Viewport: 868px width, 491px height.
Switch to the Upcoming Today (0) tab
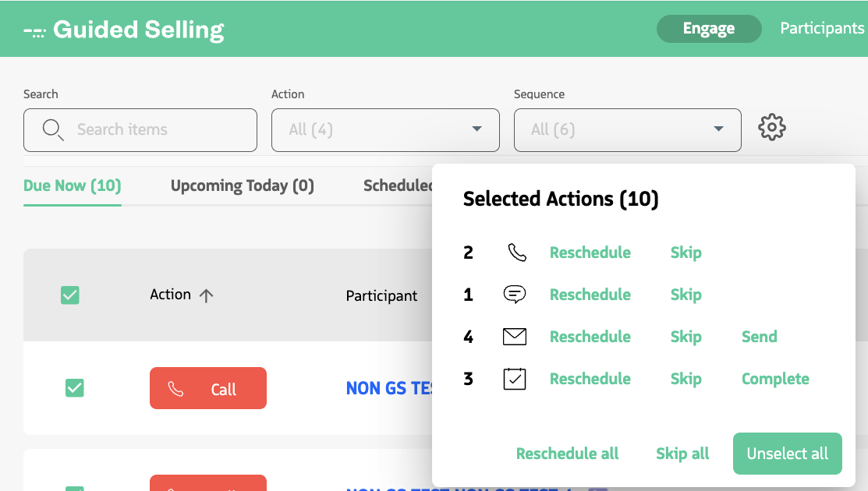[242, 185]
